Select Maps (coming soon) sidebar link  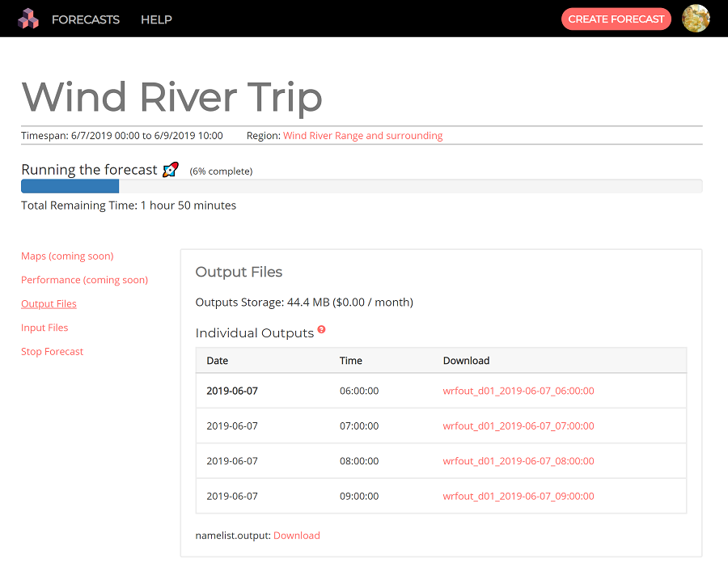(x=67, y=256)
